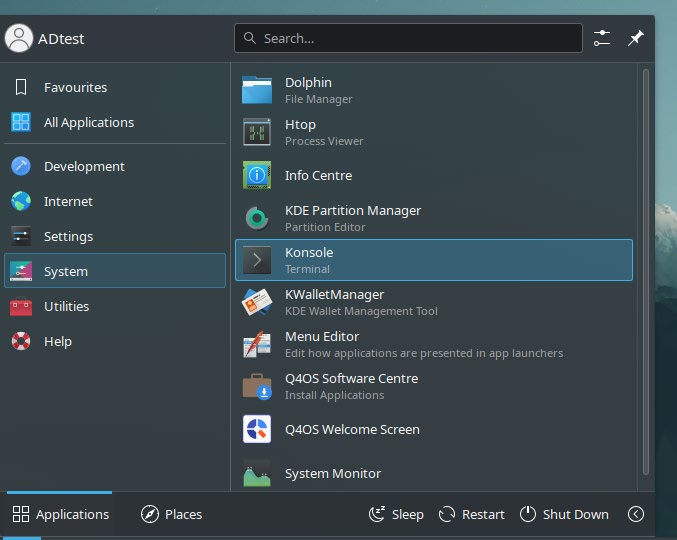The image size is (677, 540).
Task: Click the System category icon
Action: (21, 271)
